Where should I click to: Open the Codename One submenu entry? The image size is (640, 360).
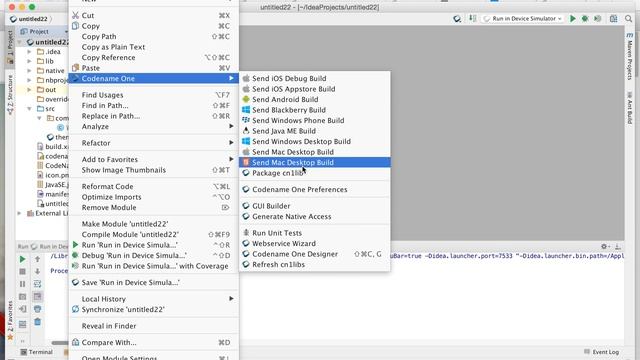(x=153, y=78)
